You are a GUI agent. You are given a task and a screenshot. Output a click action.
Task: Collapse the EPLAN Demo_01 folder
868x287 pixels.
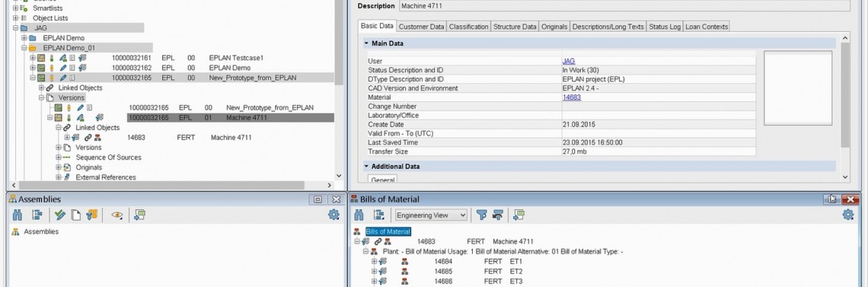(x=24, y=48)
